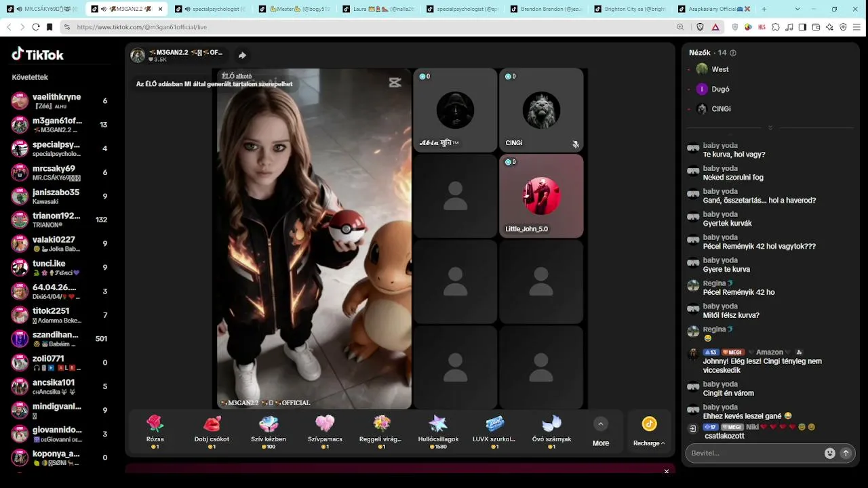This screenshot has height=488, width=868.
Task: Open the CapCut icon on the video
Action: (x=395, y=83)
